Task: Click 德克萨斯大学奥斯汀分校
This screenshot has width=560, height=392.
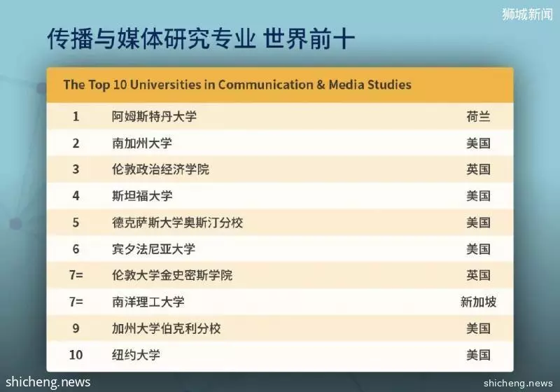Action: (178, 223)
